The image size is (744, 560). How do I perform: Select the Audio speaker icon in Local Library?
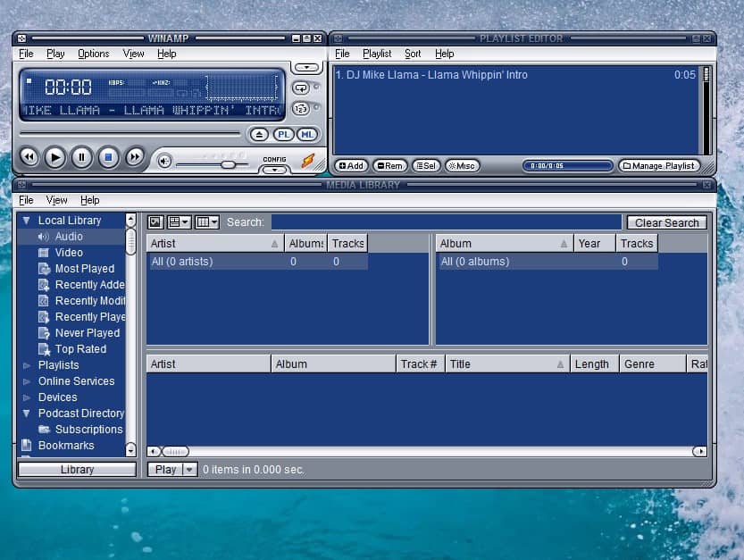(46, 236)
